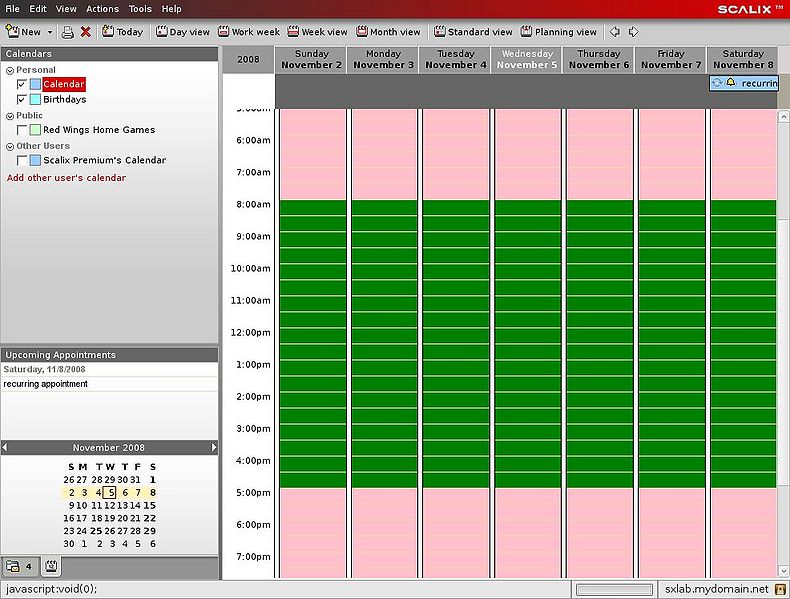The width and height of the screenshot is (790, 599).
Task: Open the New button dropdown arrow
Action: (x=49, y=32)
